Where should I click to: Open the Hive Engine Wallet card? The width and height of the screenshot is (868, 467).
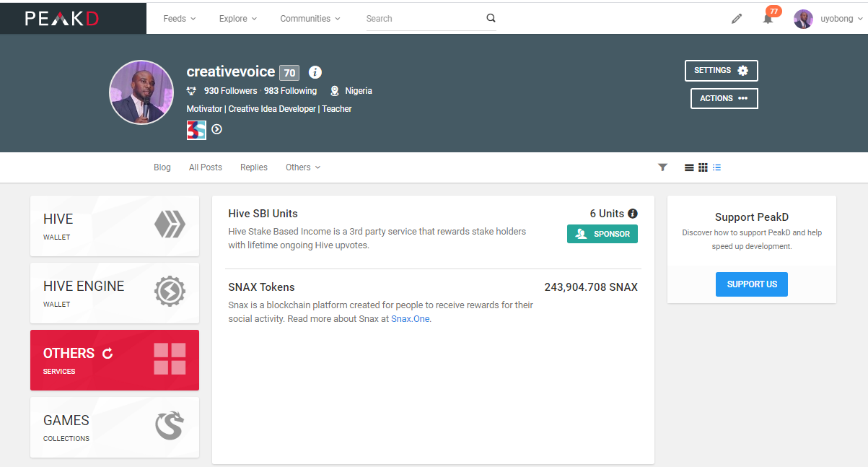click(115, 293)
